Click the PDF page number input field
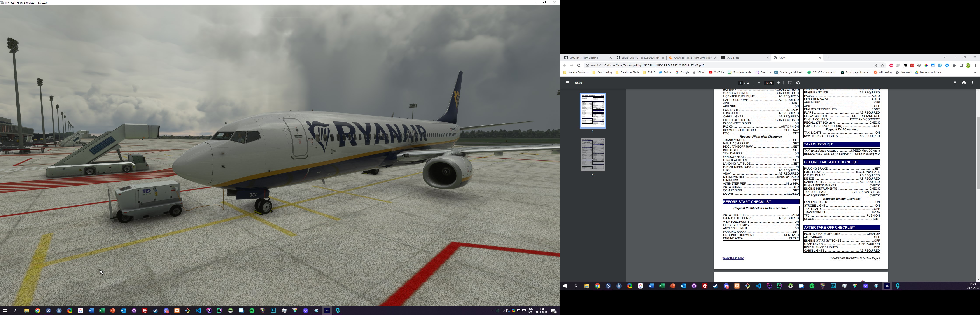 coord(740,82)
